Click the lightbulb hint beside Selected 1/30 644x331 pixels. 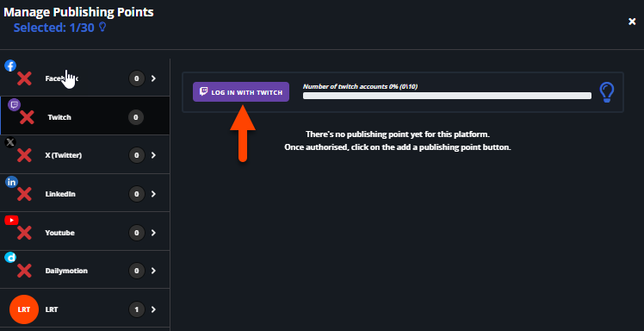[102, 27]
